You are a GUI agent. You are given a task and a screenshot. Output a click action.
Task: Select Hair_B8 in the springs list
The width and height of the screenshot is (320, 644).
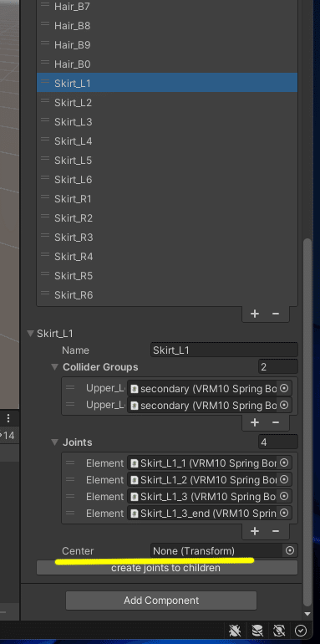[x=166, y=25]
